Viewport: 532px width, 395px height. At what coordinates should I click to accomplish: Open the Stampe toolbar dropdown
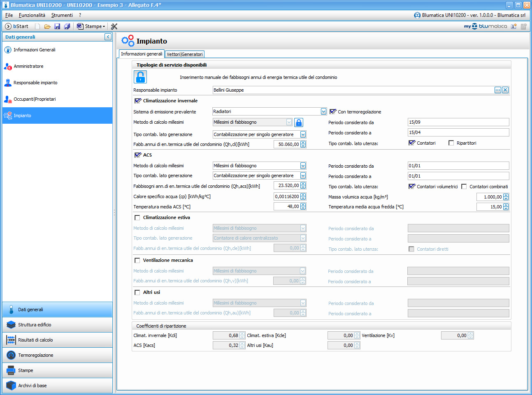[x=104, y=26]
